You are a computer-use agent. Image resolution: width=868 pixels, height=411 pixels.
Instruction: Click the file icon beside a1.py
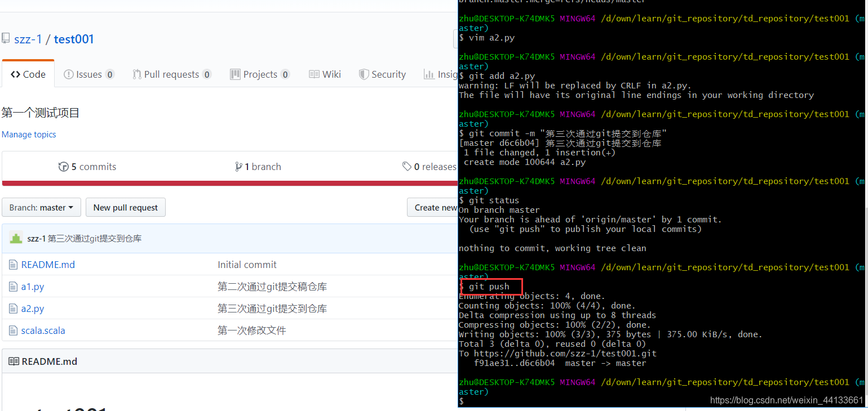coord(13,287)
